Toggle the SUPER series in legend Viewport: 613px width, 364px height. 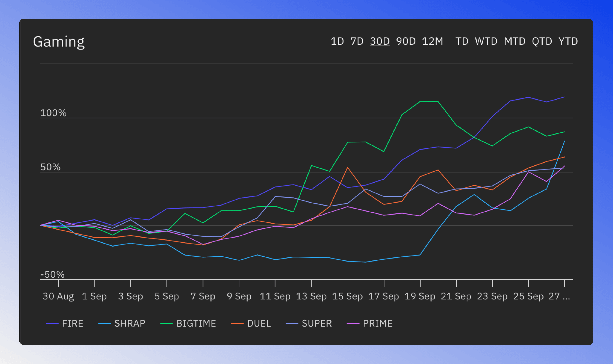click(x=309, y=324)
